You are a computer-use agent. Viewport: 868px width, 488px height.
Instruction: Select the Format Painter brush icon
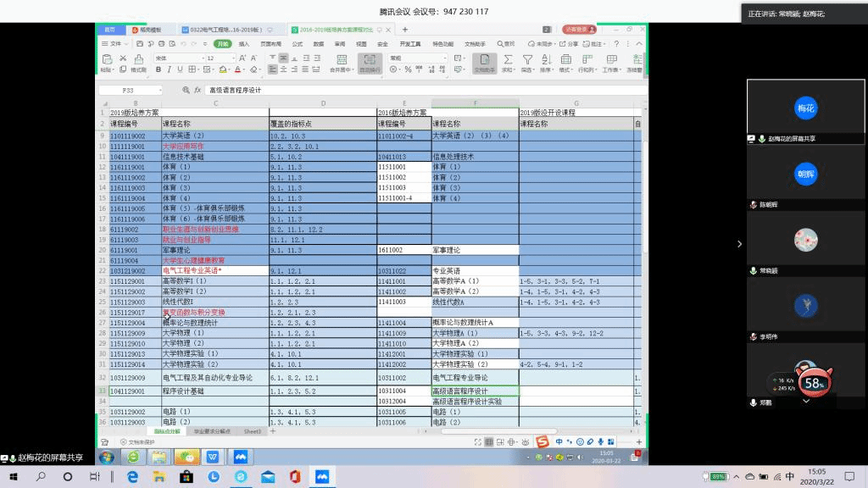tap(138, 58)
